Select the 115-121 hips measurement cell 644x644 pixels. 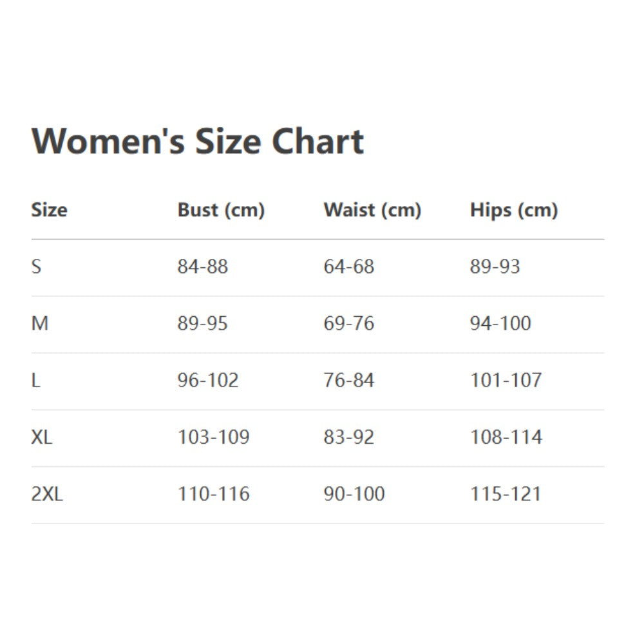click(x=506, y=494)
